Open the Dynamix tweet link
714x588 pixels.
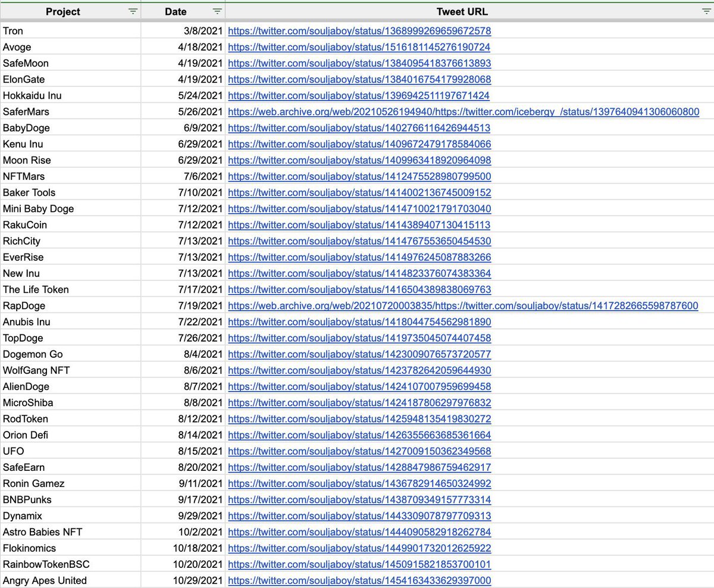[x=359, y=516]
